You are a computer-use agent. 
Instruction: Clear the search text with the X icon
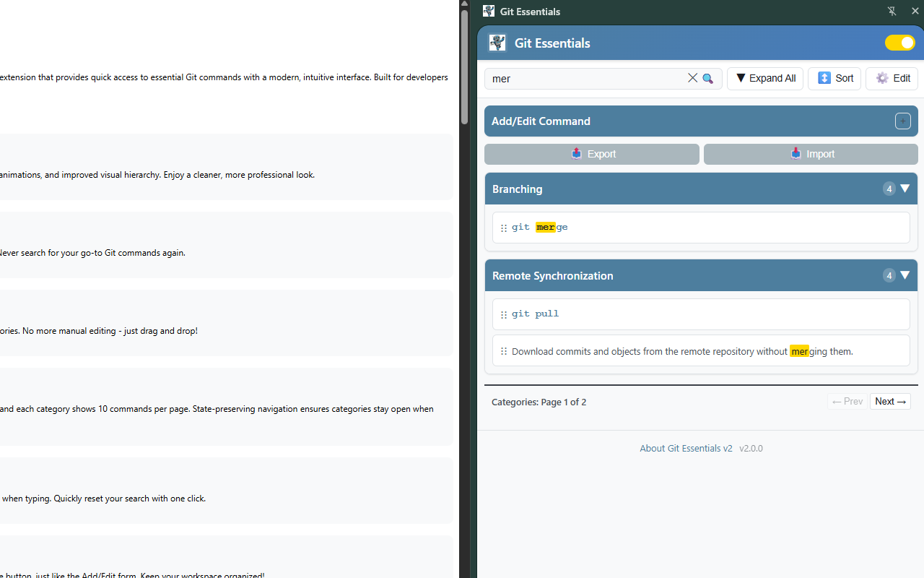point(692,78)
